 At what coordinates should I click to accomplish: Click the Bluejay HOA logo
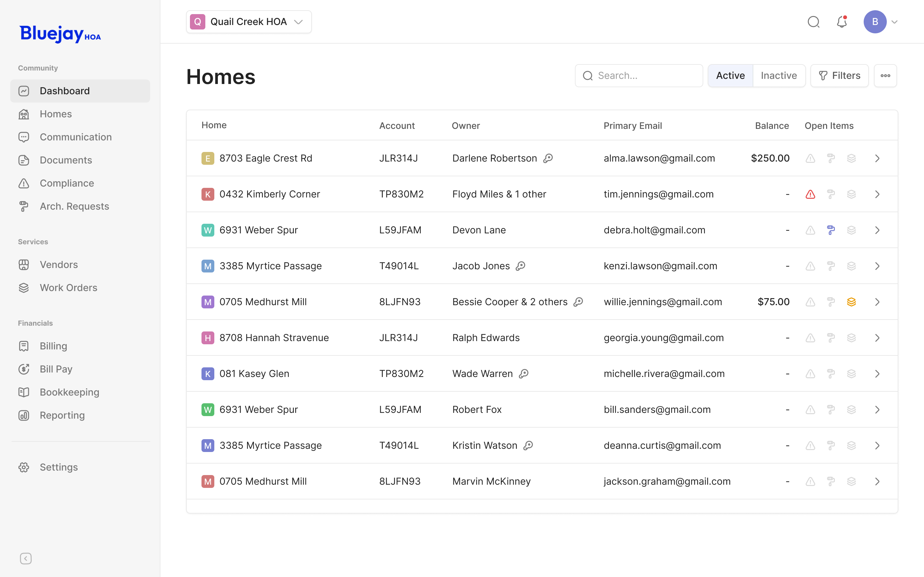[x=60, y=34]
